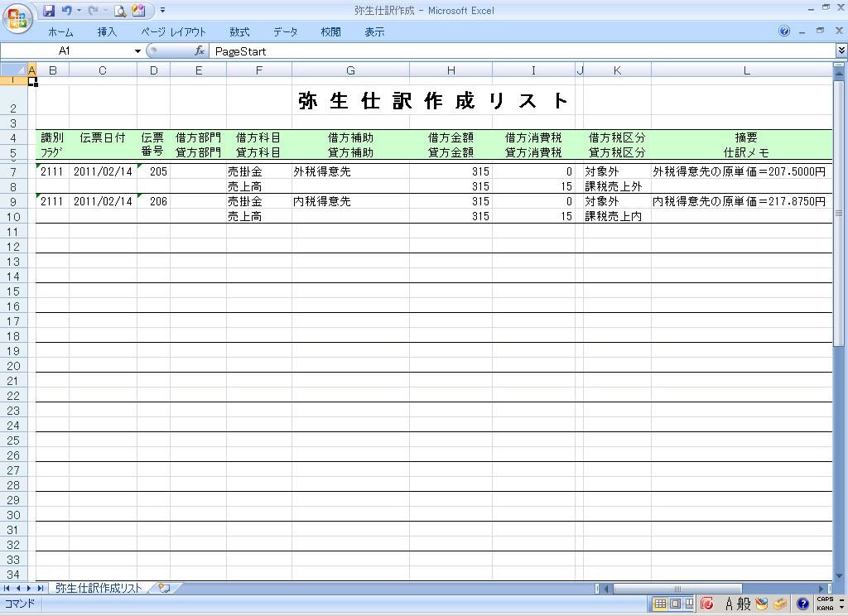The width and height of the screenshot is (848, 616).
Task: Toggle the CAPS lock indicator
Action: click(826, 599)
